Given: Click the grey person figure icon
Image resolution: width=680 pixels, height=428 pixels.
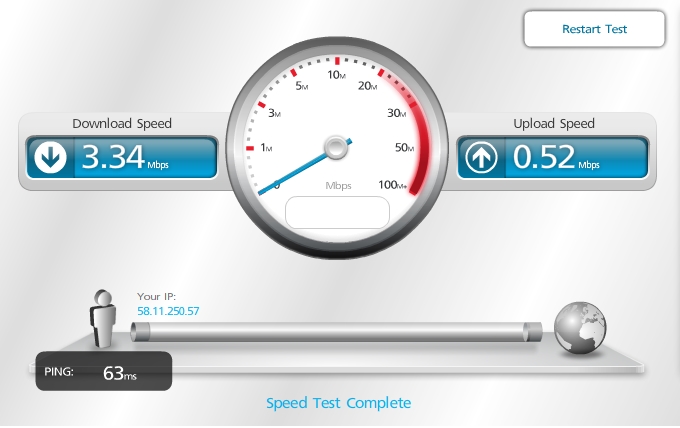Looking at the screenshot, I should click(x=103, y=319).
